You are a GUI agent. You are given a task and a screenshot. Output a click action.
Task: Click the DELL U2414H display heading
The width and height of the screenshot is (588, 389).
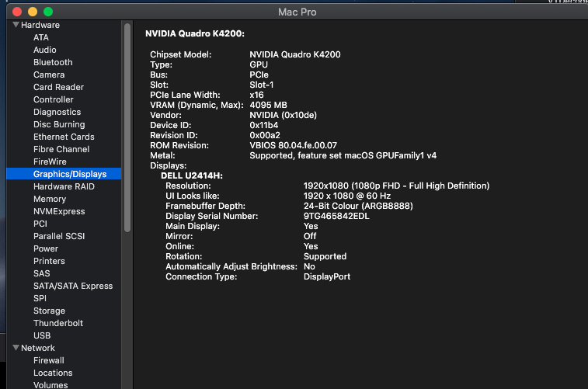[x=192, y=175]
